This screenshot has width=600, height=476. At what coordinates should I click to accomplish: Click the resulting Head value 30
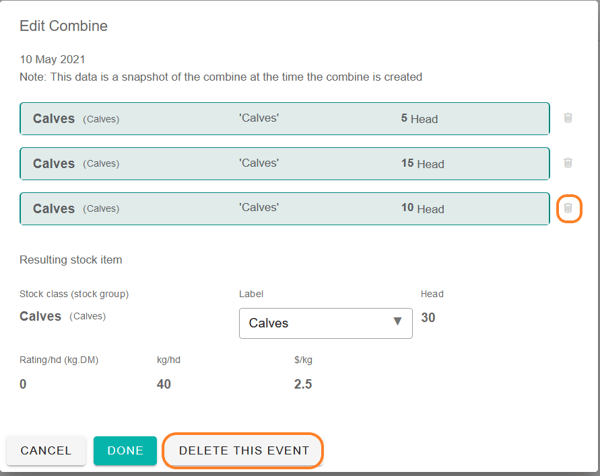(x=428, y=318)
